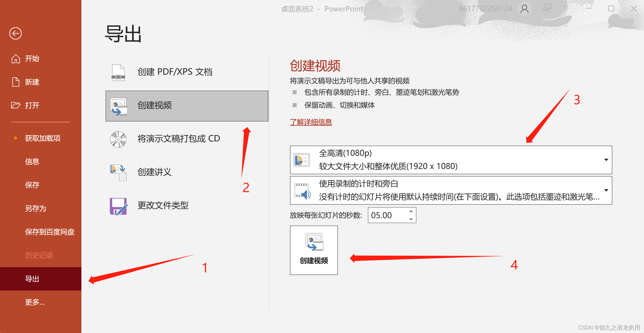Open the 了解详细信息 link
The width and height of the screenshot is (644, 333).
coord(311,122)
